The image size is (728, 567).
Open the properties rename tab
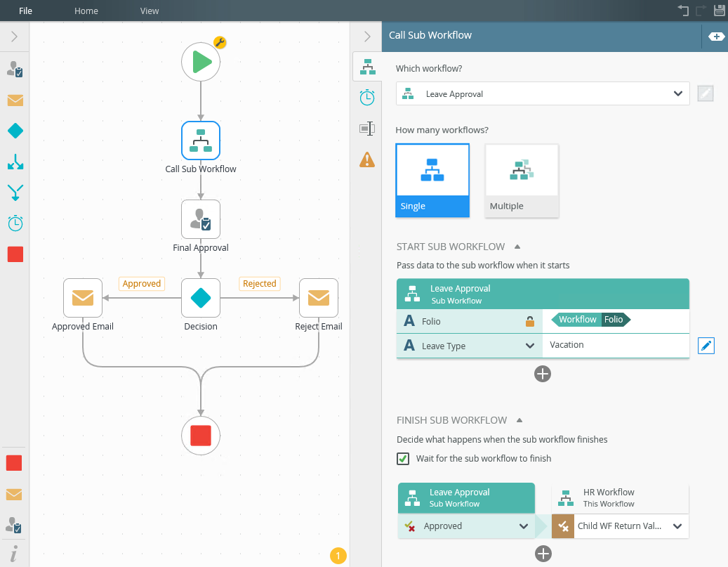pos(367,129)
